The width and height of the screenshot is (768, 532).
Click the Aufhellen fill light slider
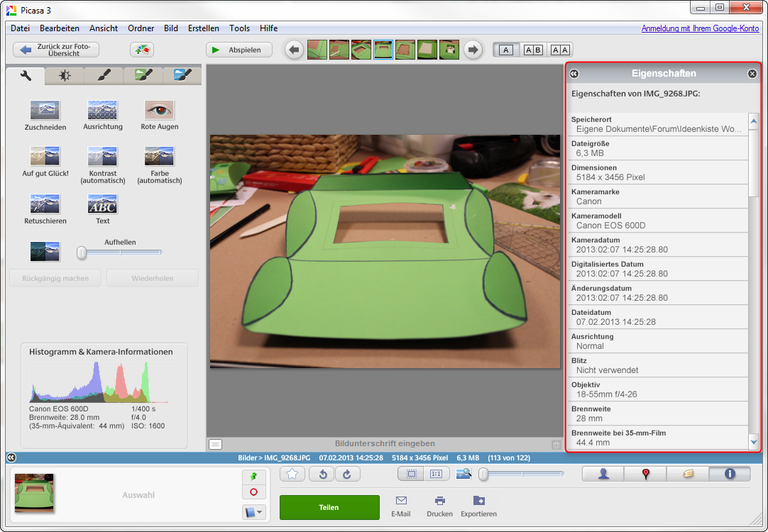(x=121, y=253)
